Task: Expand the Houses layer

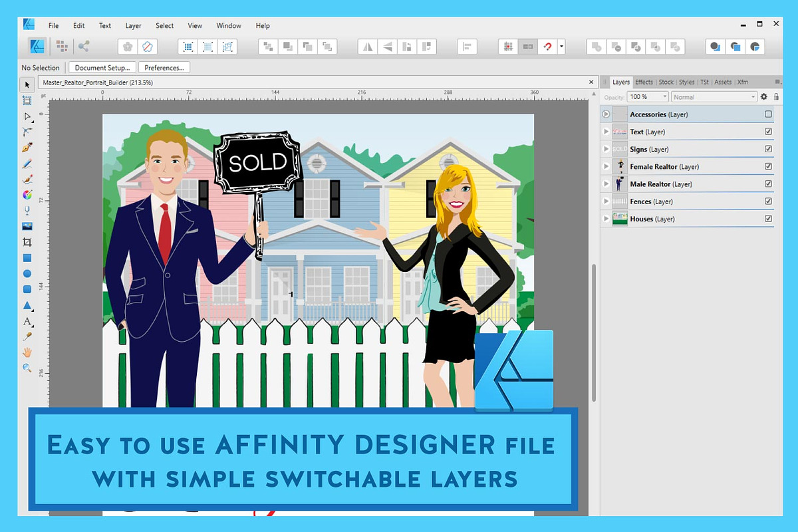Action: pos(606,218)
